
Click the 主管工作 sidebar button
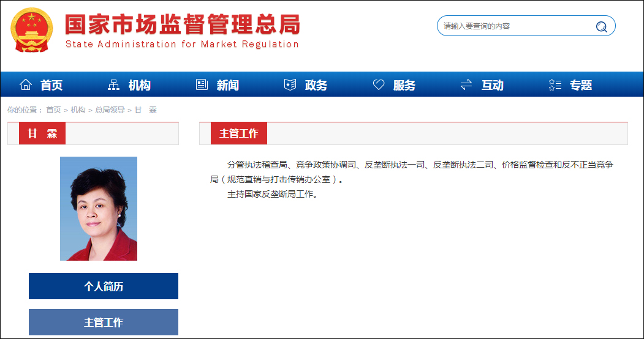click(x=104, y=322)
